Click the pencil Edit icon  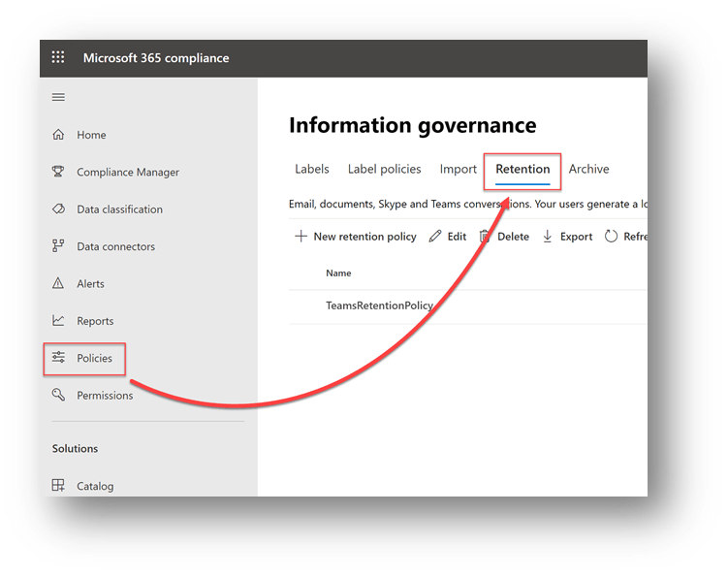pos(435,236)
